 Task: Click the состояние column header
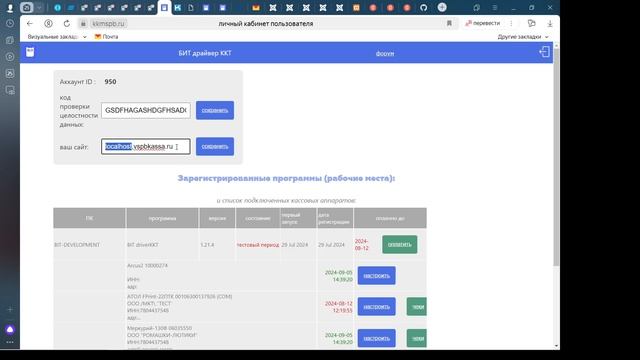[x=258, y=218]
